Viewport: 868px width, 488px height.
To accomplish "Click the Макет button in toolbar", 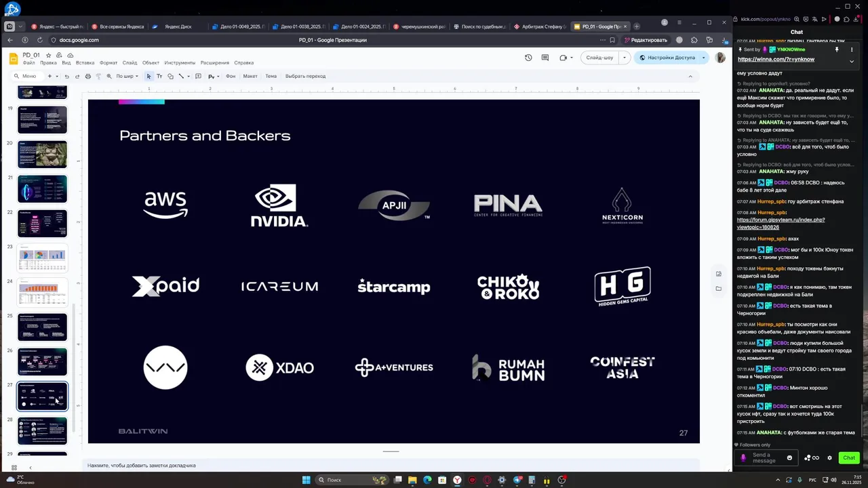I will point(250,76).
